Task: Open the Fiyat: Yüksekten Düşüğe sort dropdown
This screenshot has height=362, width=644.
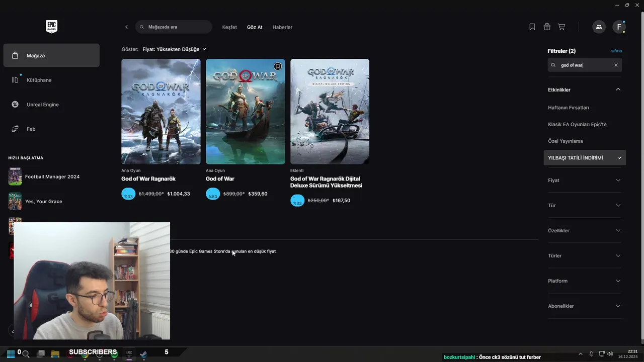Action: coord(174,49)
